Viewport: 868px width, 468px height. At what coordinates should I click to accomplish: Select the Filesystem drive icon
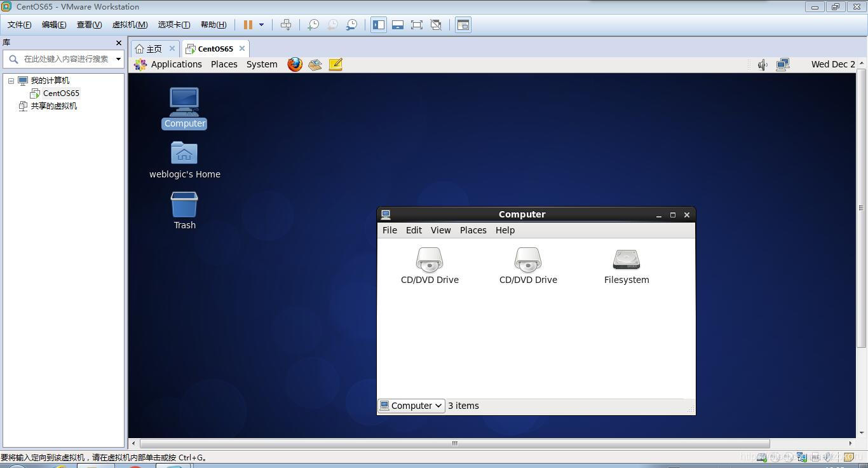[x=627, y=266]
